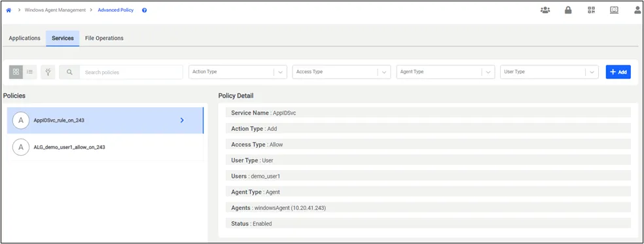Switch to the Applications tab
This screenshot has height=244, width=644.
pyautogui.click(x=25, y=38)
